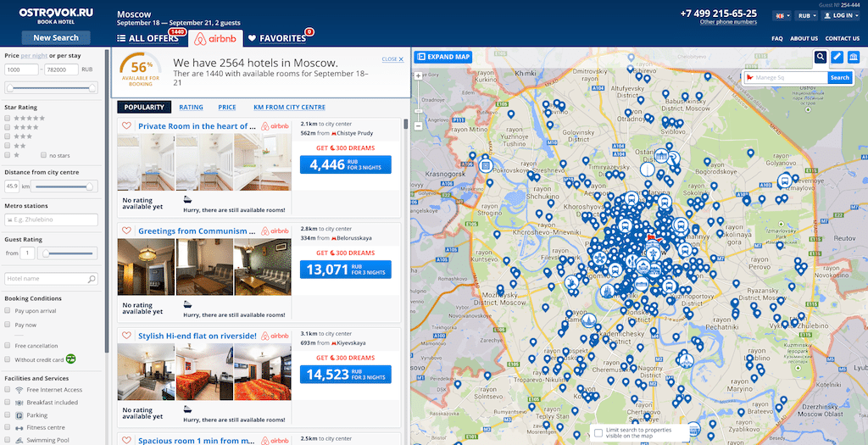Click the Fitness centre dumbbell icon

pos(19,428)
